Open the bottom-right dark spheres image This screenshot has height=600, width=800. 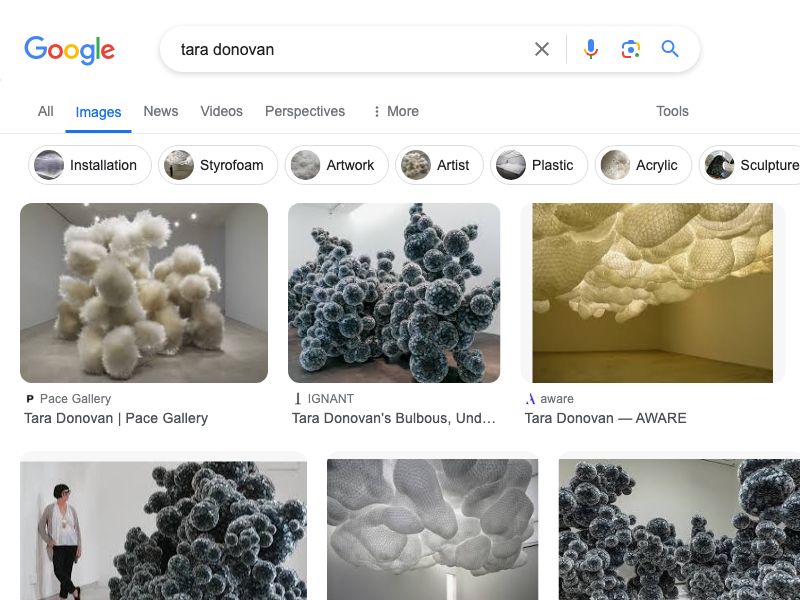pos(679,530)
